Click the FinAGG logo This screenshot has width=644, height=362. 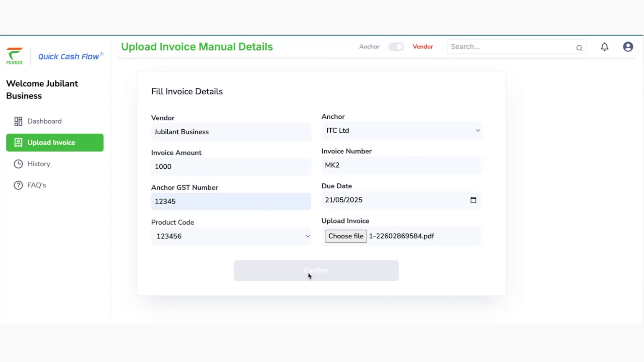(x=14, y=56)
